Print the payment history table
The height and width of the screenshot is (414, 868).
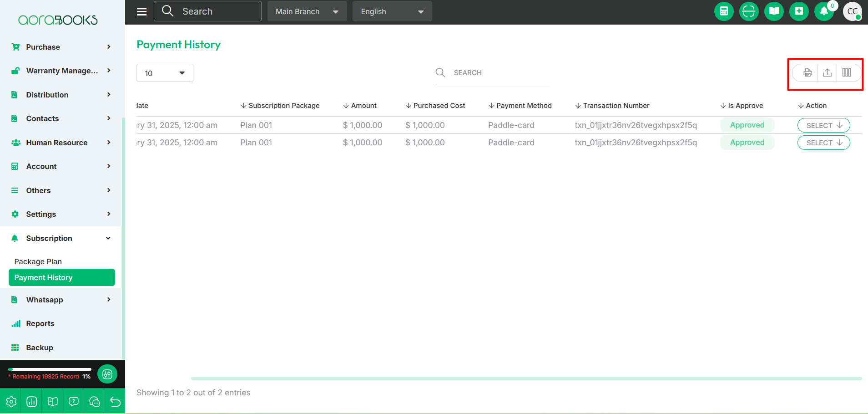(807, 73)
